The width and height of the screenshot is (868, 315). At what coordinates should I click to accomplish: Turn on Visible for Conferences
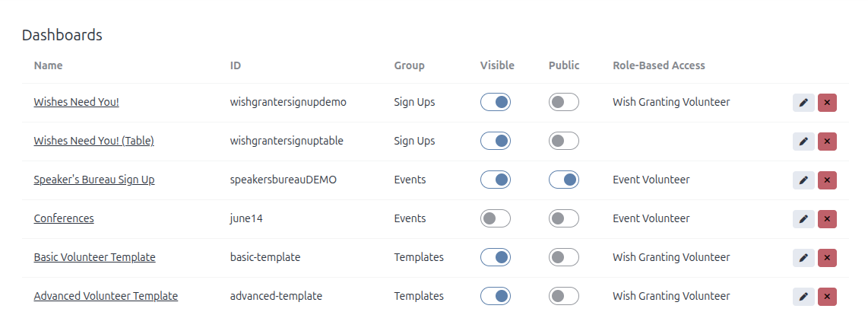(x=495, y=218)
